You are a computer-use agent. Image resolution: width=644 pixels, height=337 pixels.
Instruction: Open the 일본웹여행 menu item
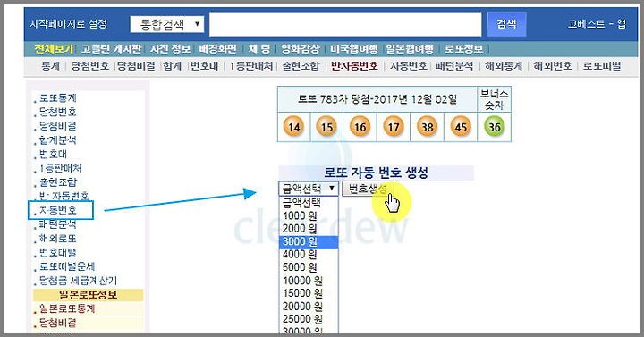(410, 49)
